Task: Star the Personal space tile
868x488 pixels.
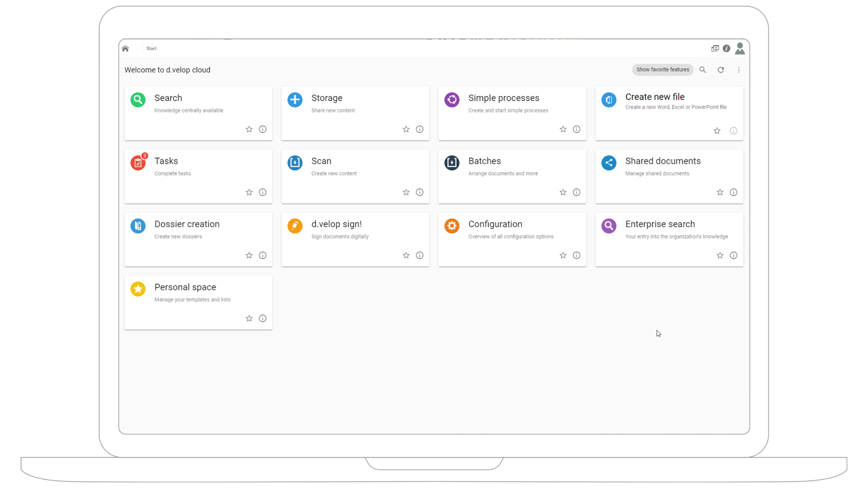Action: pyautogui.click(x=249, y=318)
